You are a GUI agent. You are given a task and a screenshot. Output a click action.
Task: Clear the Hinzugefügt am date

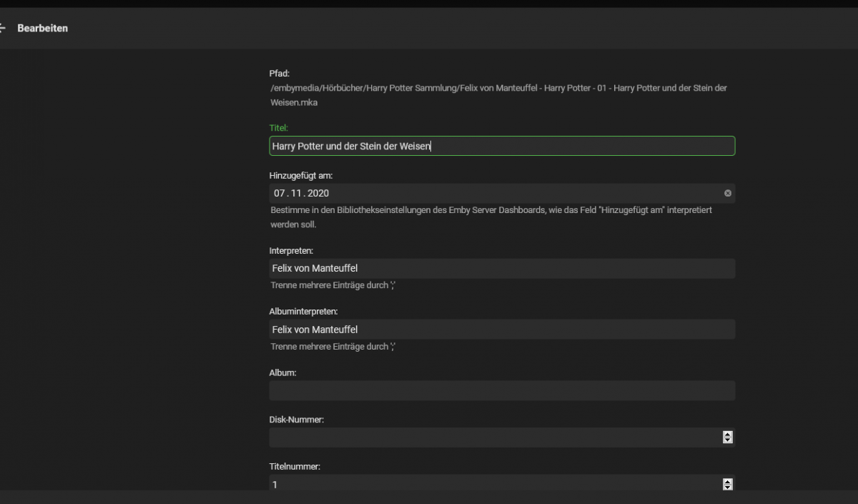click(728, 193)
